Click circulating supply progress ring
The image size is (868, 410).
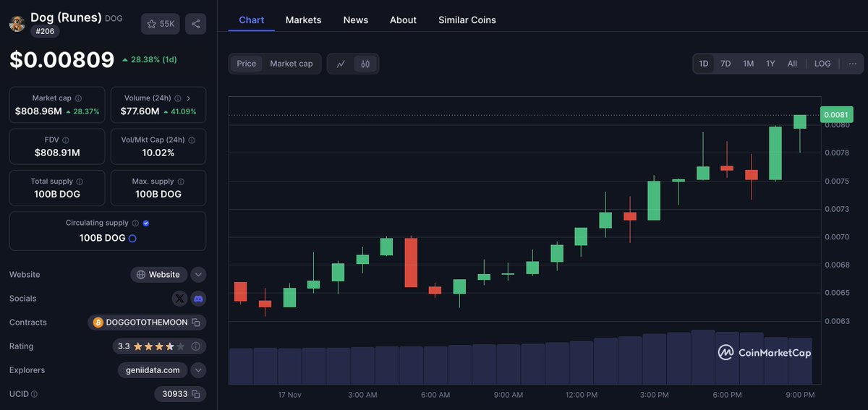pos(132,238)
